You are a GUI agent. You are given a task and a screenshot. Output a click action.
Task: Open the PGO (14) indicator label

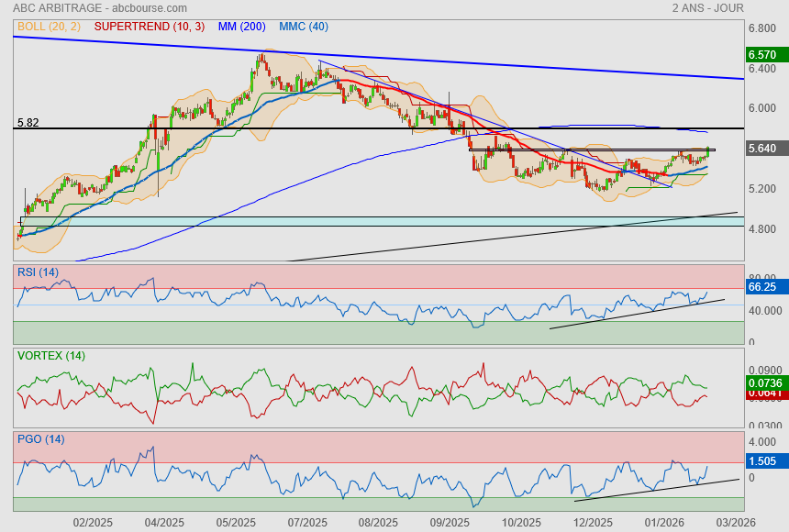[x=40, y=438]
